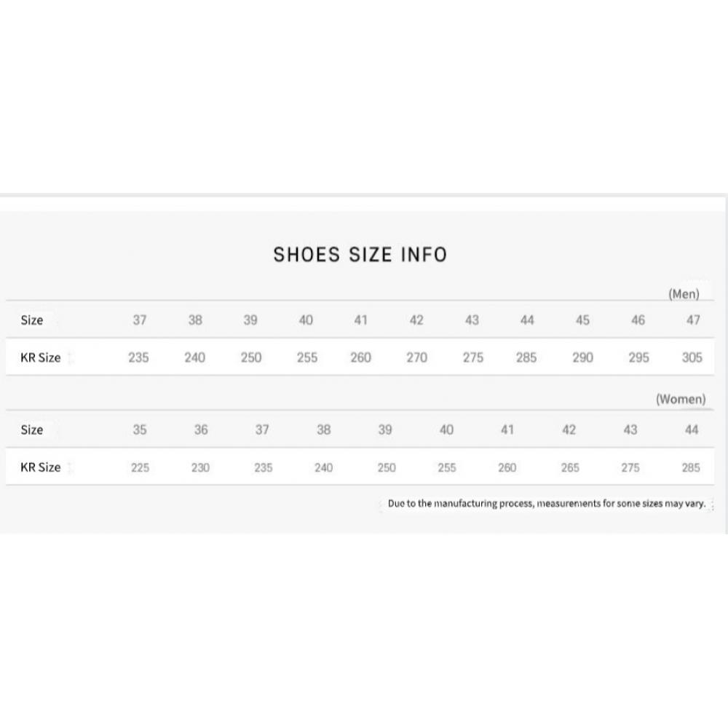This screenshot has height=728, width=728.
Task: Select size 45 in the Men table
Action: click(582, 320)
